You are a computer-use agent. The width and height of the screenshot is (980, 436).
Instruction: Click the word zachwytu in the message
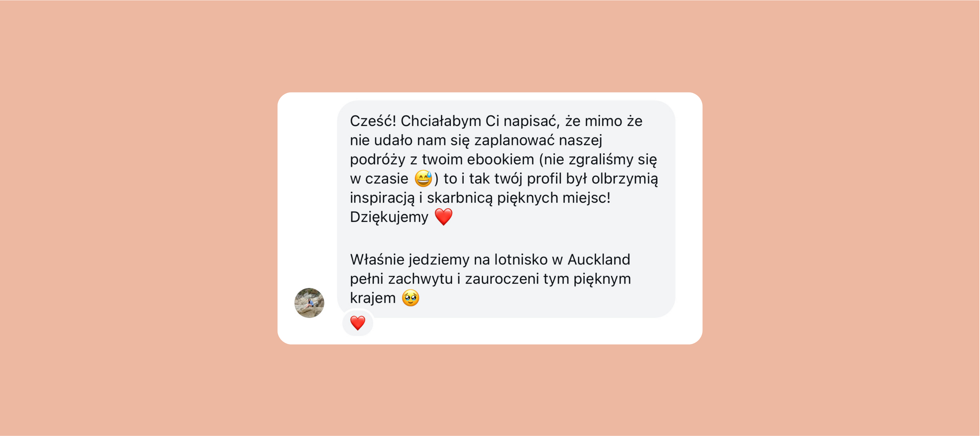[420, 279]
